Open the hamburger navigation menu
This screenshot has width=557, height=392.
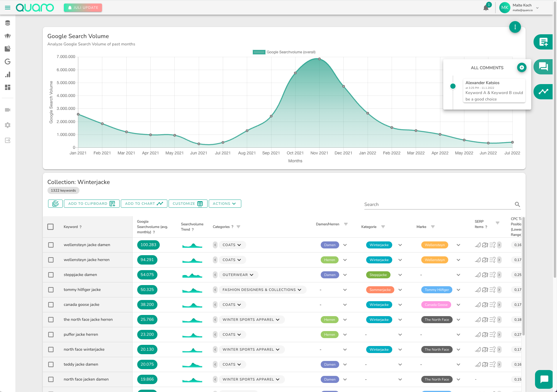[8, 8]
